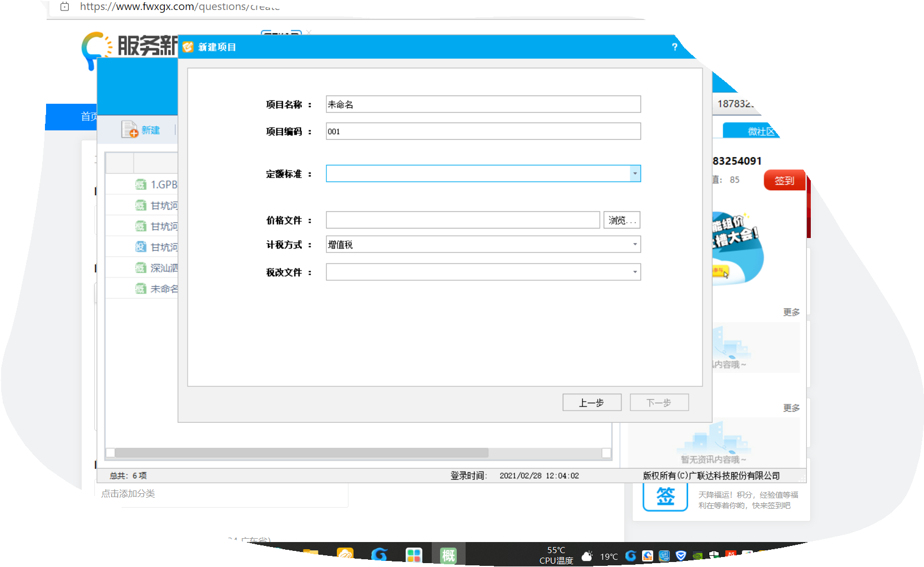The image size is (924, 567).
Task: Click the weather cloud icon in taskbar
Action: (x=587, y=556)
